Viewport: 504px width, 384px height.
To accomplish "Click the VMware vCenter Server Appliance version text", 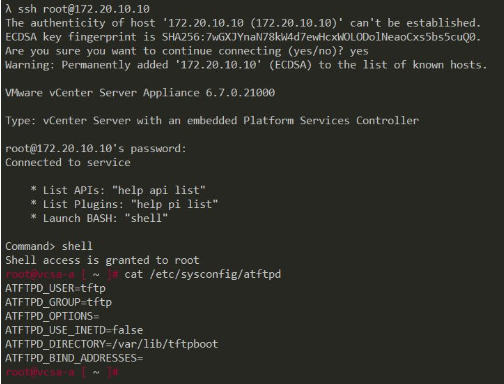I will pyautogui.click(x=140, y=92).
